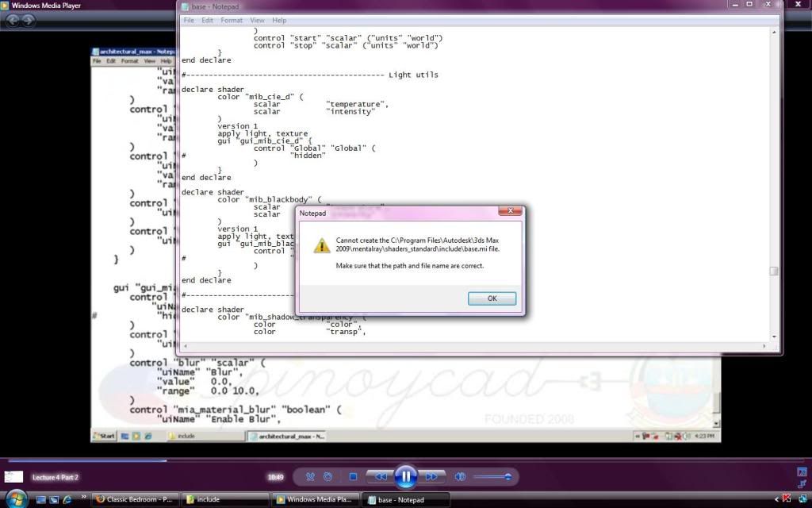Skip to the previous track
Viewport: 812px width, 508px height.
coord(380,476)
